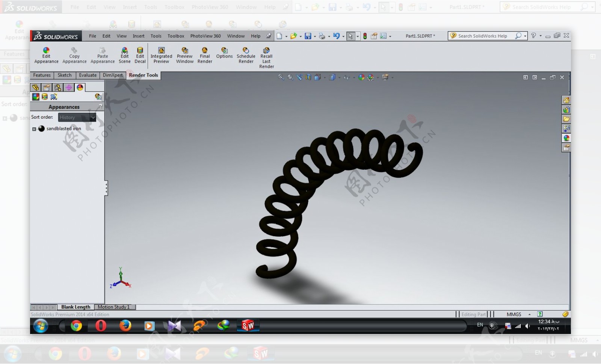Click Zoom to Fit in view toolbar
Screen dimensions: 601x364
coord(281,77)
